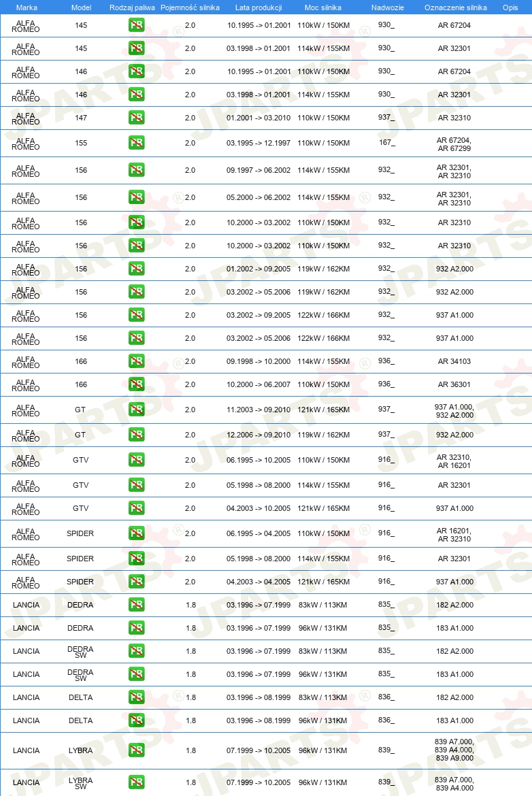Click fuel icon in 156 122kW row ending 09.2005
Image resolution: width=532 pixels, height=796 pixels.
(137, 315)
